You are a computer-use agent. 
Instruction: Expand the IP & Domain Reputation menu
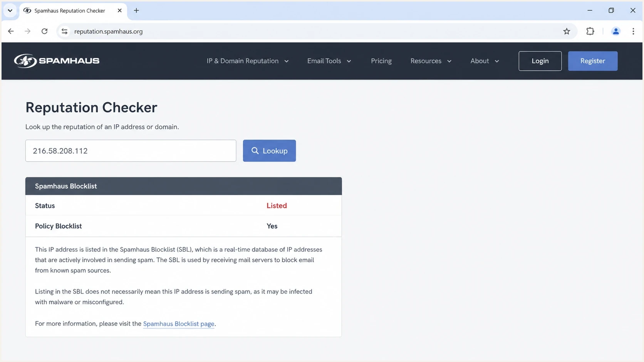[x=248, y=61]
